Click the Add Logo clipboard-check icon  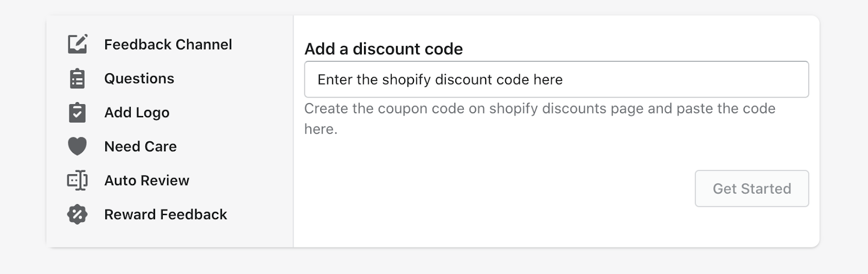click(x=77, y=112)
